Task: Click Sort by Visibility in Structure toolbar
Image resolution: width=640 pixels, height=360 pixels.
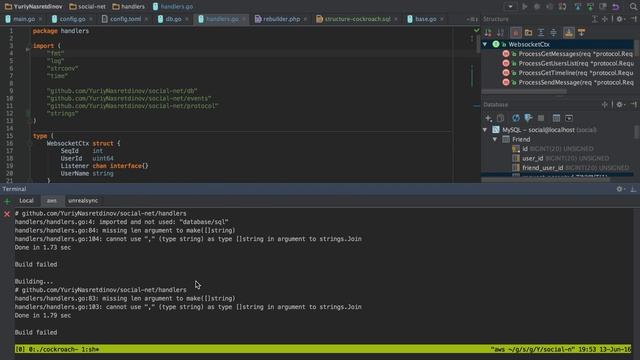Action: point(488,33)
